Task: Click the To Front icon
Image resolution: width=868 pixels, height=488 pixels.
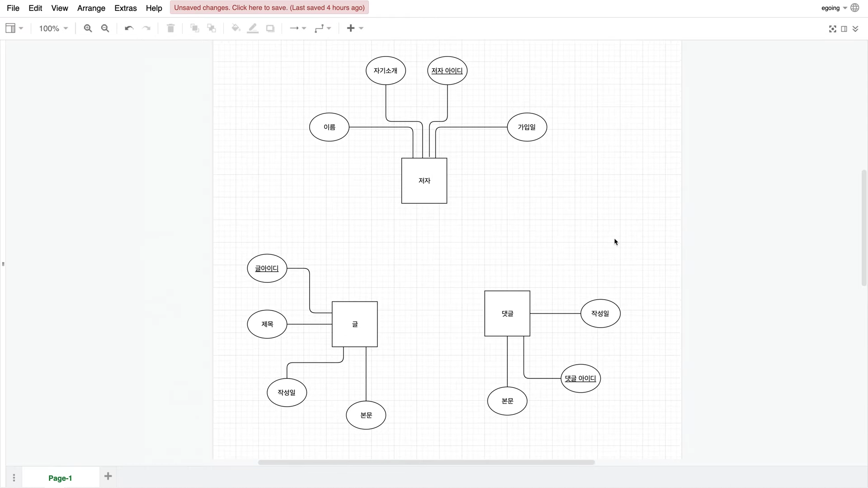Action: click(x=194, y=28)
